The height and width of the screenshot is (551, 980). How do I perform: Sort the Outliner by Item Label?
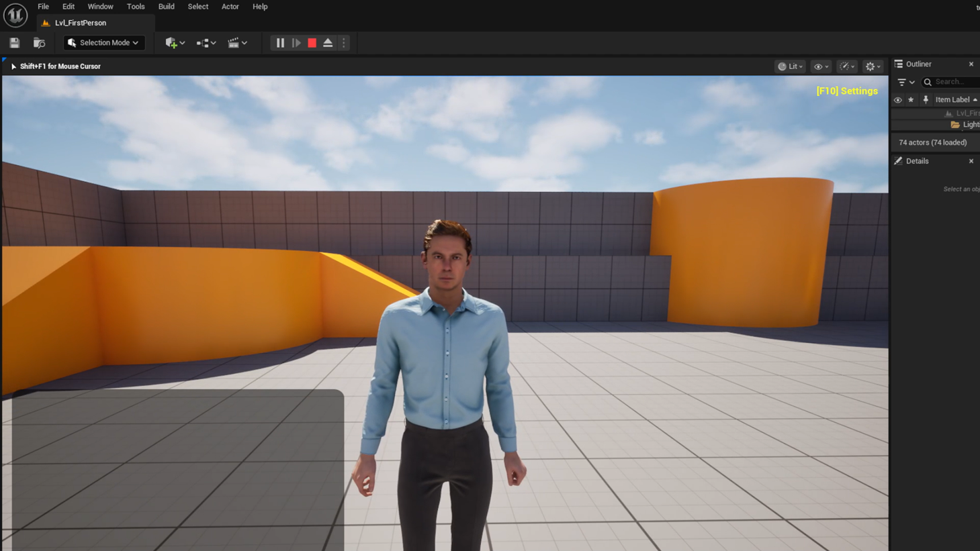pos(956,100)
